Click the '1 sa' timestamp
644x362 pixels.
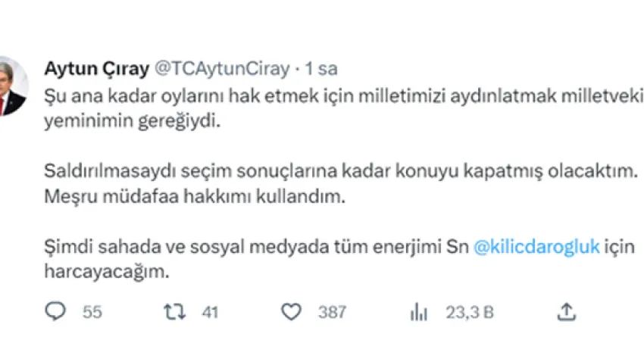click(x=320, y=69)
